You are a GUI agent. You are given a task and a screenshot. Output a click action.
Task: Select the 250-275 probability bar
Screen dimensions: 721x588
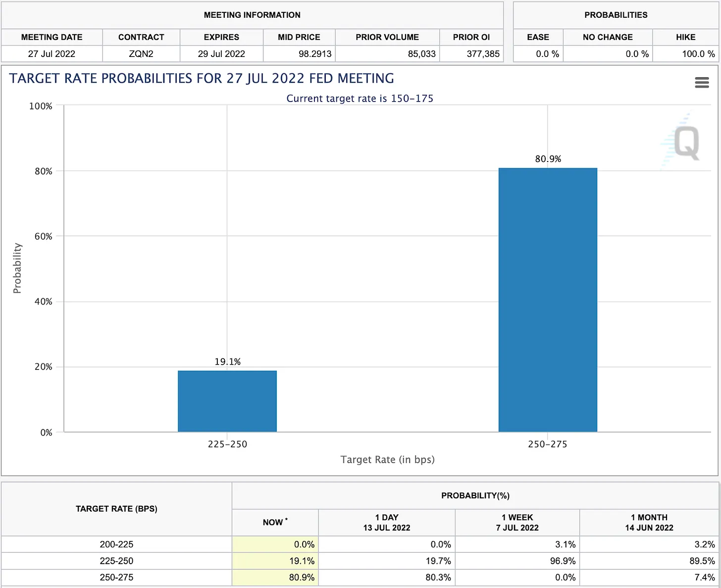pyautogui.click(x=548, y=300)
